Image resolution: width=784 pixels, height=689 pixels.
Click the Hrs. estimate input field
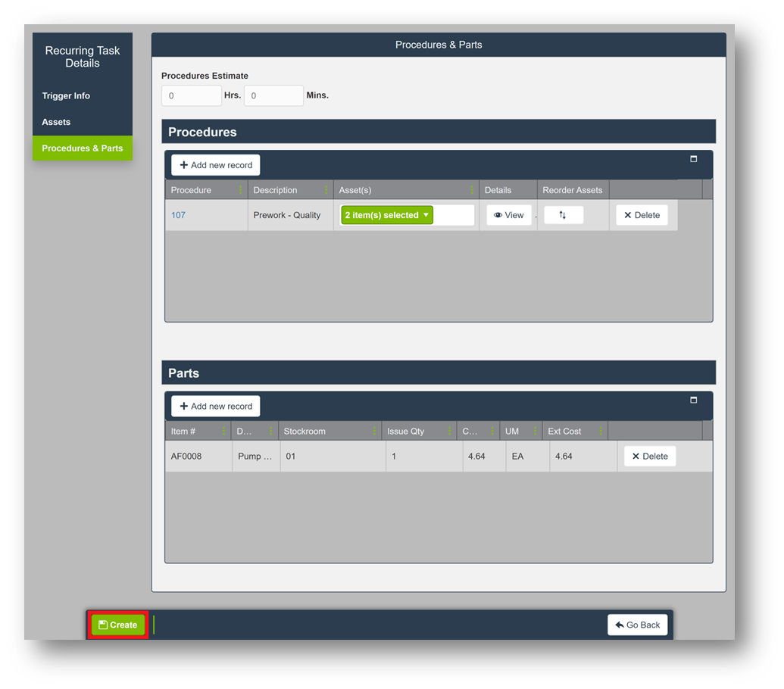click(x=191, y=96)
